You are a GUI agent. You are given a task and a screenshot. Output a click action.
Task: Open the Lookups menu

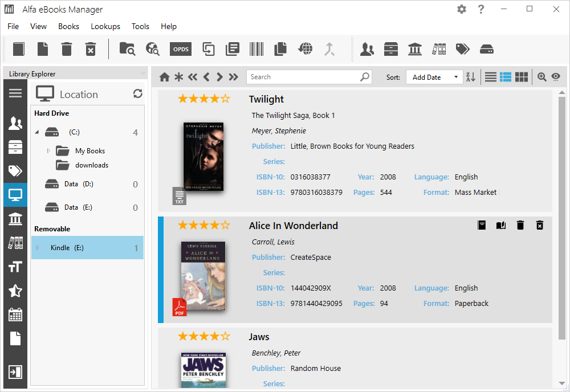pos(105,27)
